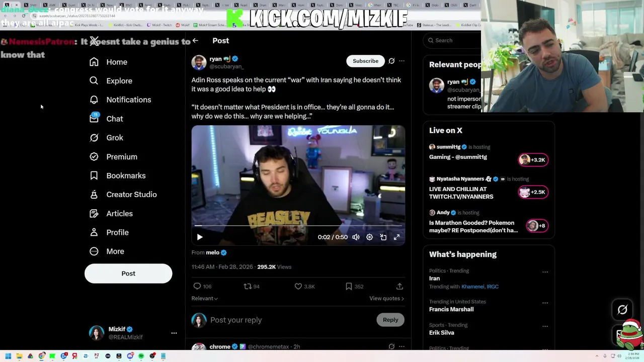This screenshot has height=362, width=644.
Task: Click the Grok icon next to Subscribe
Action: (391, 61)
